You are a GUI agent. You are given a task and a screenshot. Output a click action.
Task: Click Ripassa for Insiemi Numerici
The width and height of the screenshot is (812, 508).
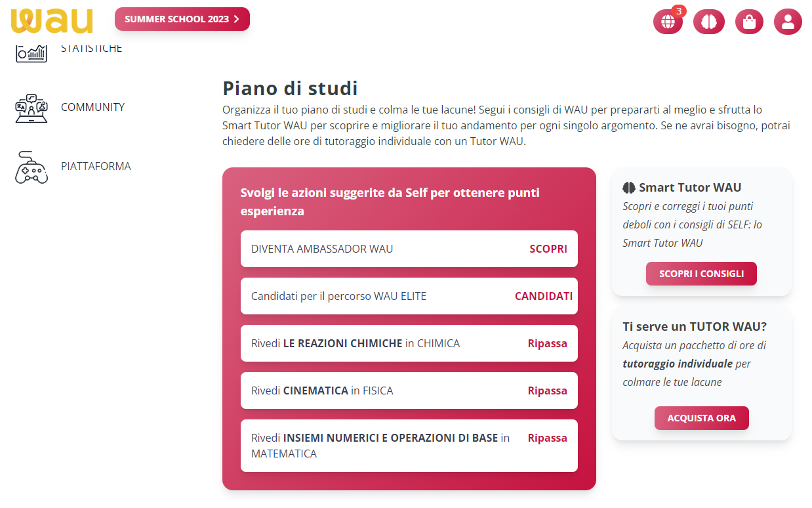point(547,438)
